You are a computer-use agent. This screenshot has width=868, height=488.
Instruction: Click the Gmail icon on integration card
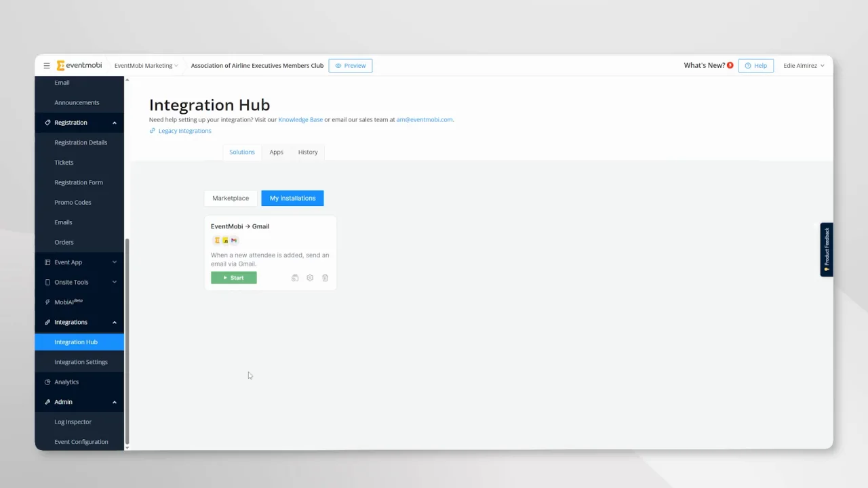pos(234,241)
